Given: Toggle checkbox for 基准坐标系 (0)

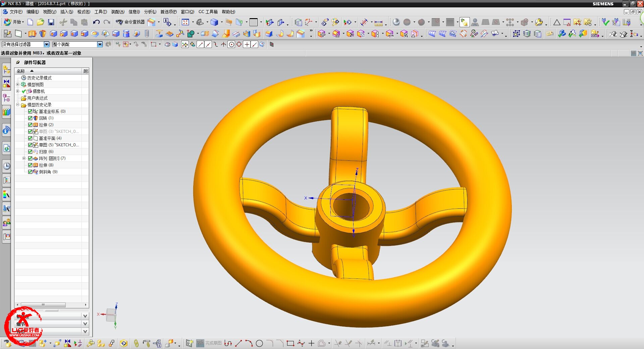Looking at the screenshot, I should point(30,111).
